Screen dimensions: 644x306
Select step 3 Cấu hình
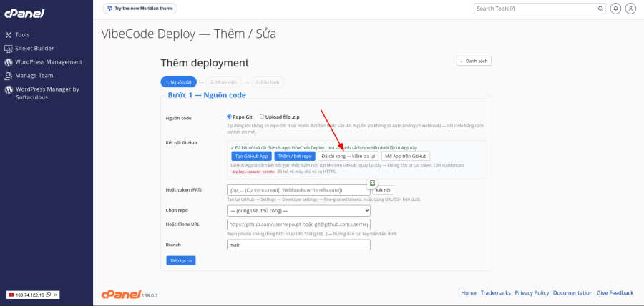tap(268, 82)
